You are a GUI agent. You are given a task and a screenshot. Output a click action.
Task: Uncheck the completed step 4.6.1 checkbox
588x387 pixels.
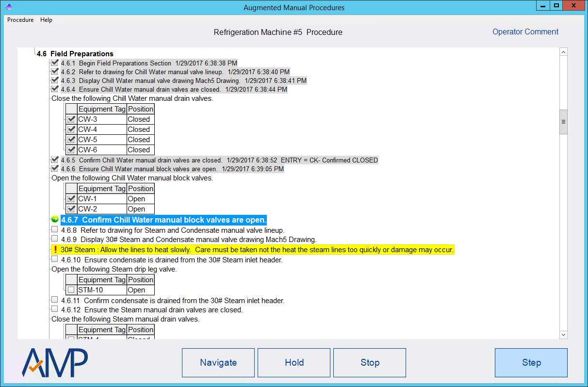click(54, 62)
